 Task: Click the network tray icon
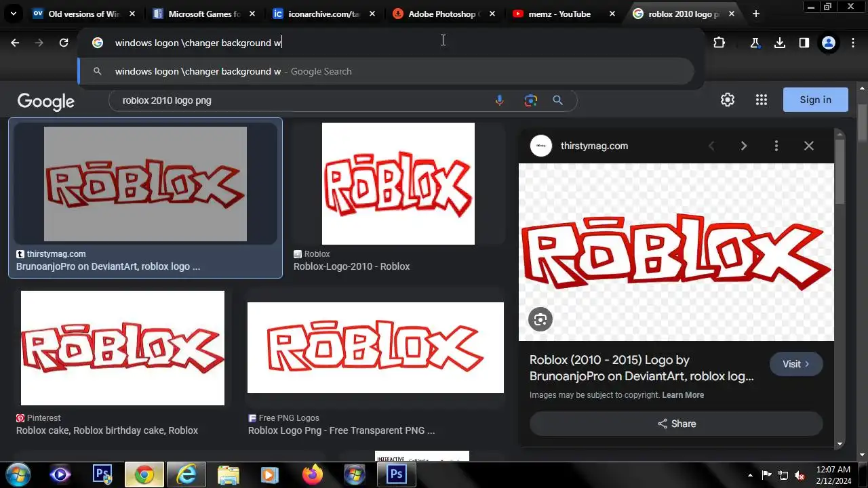[x=783, y=475]
